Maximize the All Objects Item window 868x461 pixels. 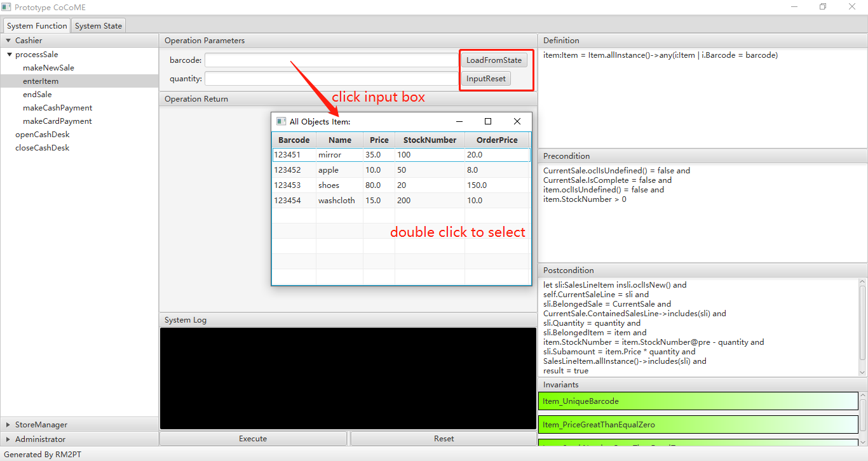pos(488,121)
